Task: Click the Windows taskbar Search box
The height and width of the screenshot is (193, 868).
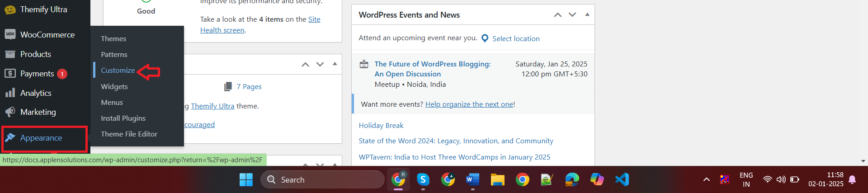Action: click(322, 179)
